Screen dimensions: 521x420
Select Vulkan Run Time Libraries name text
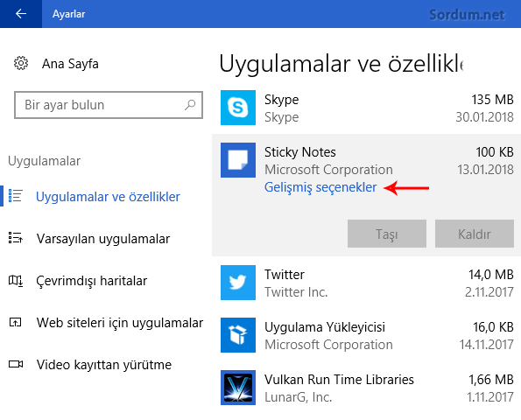tap(339, 380)
